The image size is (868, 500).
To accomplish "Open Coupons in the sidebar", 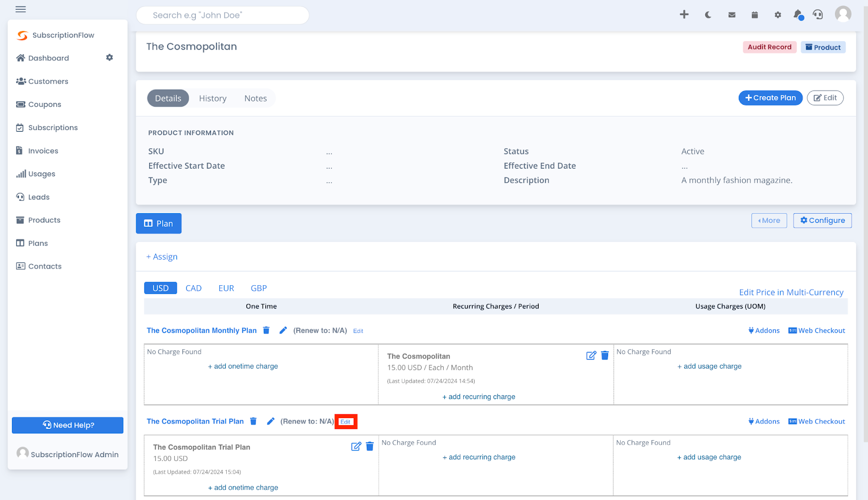I will [x=39, y=105].
